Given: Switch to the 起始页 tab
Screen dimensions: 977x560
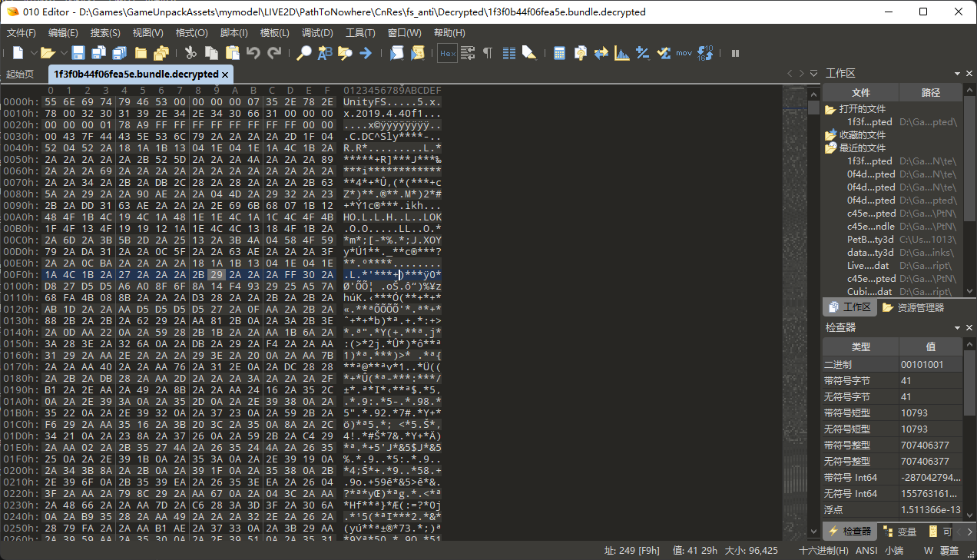Looking at the screenshot, I should coord(20,75).
